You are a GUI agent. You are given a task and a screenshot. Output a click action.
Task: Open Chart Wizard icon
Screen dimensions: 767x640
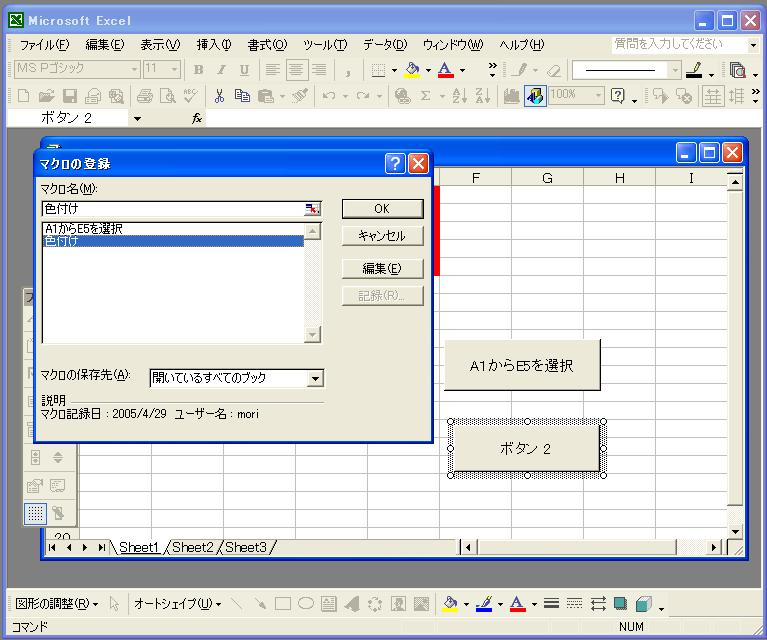point(511,95)
